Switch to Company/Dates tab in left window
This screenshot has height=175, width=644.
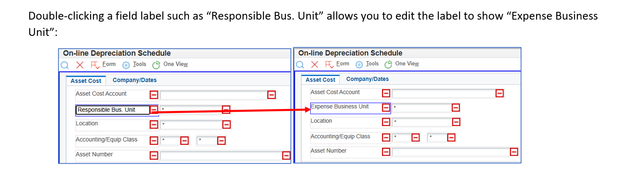(x=135, y=80)
